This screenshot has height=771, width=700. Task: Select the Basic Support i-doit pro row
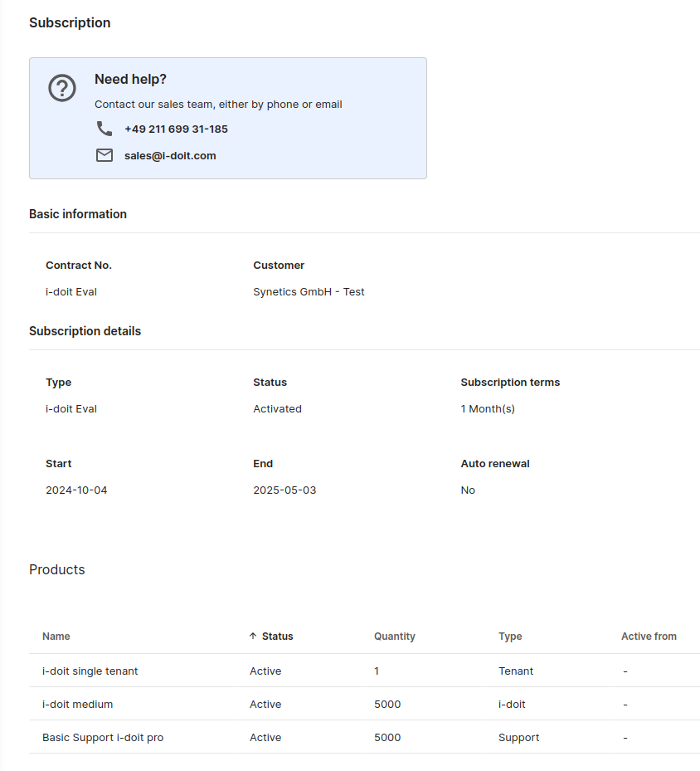(x=103, y=737)
